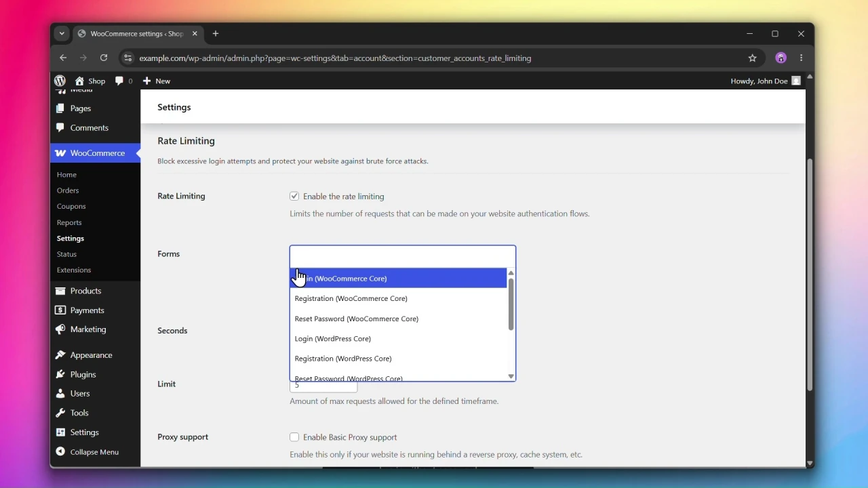868x488 pixels.
Task: Click the Limit number field
Action: pos(323,387)
